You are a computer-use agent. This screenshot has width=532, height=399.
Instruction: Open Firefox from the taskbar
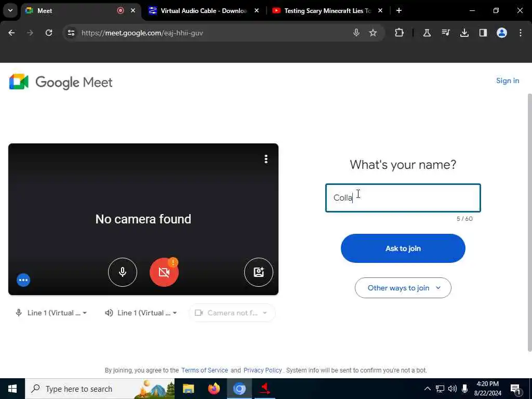[214, 389]
